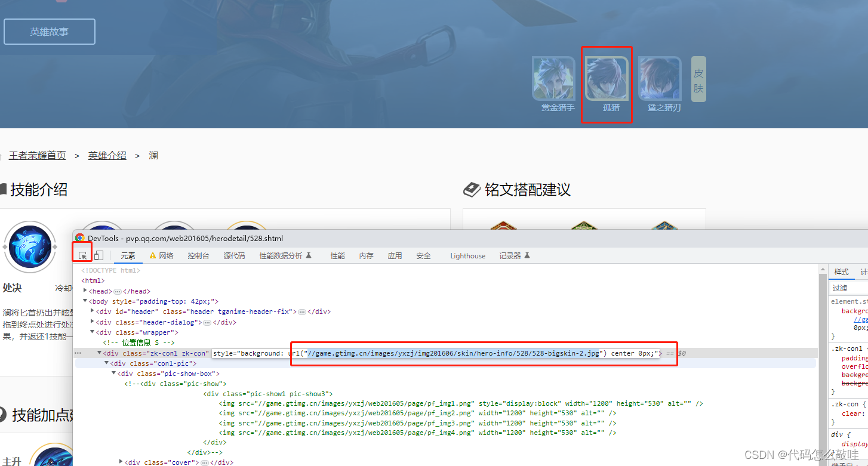Collapse the pic-show-box div node
Screen dimensions: 868x466
pos(114,374)
